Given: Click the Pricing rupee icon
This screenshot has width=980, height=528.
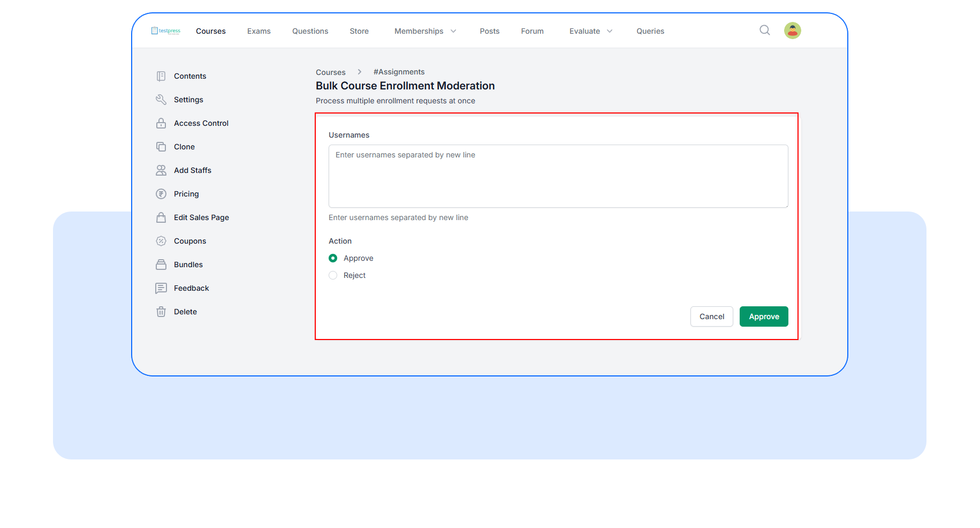Looking at the screenshot, I should [x=161, y=194].
